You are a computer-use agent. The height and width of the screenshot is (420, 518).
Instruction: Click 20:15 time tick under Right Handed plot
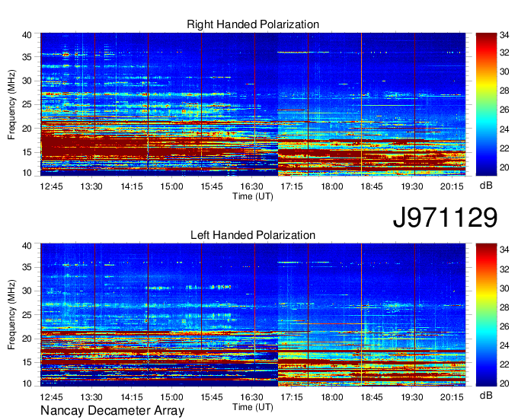pos(452,186)
